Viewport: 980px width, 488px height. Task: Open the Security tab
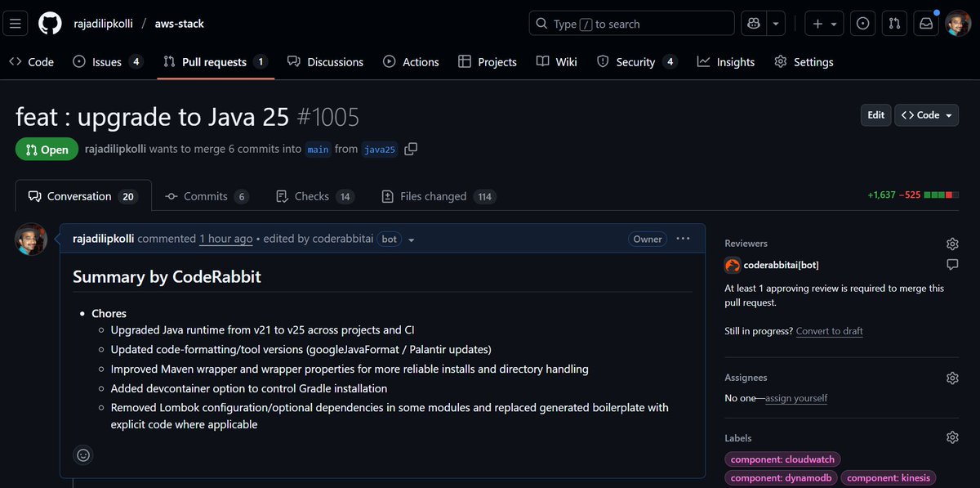point(637,62)
